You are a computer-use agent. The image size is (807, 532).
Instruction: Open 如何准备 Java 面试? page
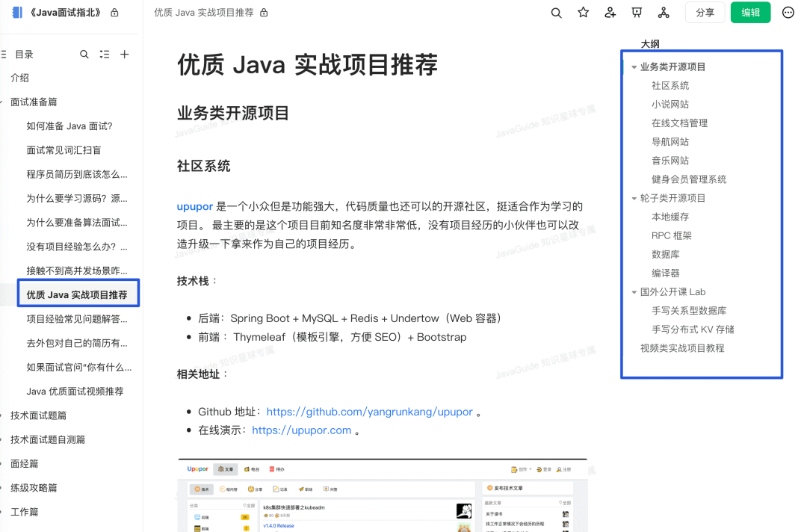69,126
